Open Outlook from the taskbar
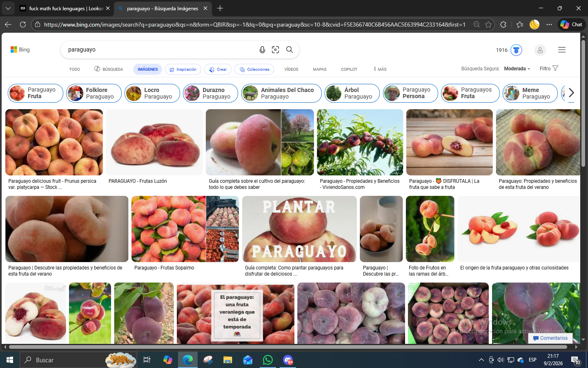588x368 pixels. [247, 360]
